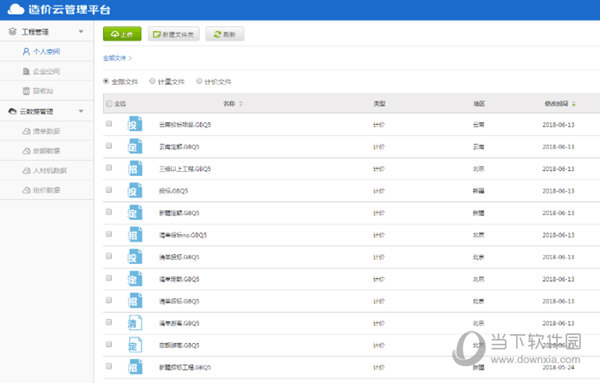Viewport: 600px width, 383px height.
Task: Open the file 投标.GBQ5
Action: (173, 191)
